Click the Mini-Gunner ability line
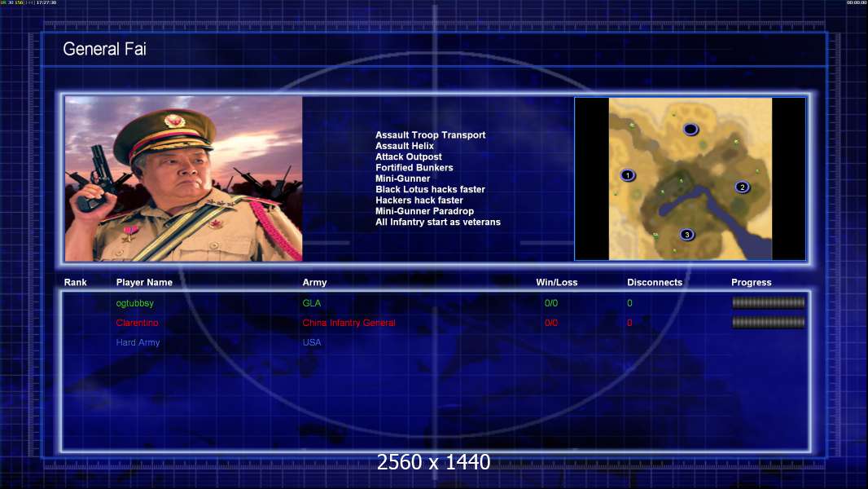This screenshot has width=868, height=489. tap(402, 178)
